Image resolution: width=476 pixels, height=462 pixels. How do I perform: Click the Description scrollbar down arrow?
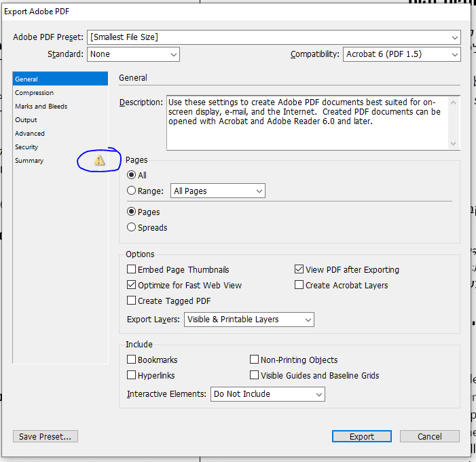pyautogui.click(x=453, y=143)
